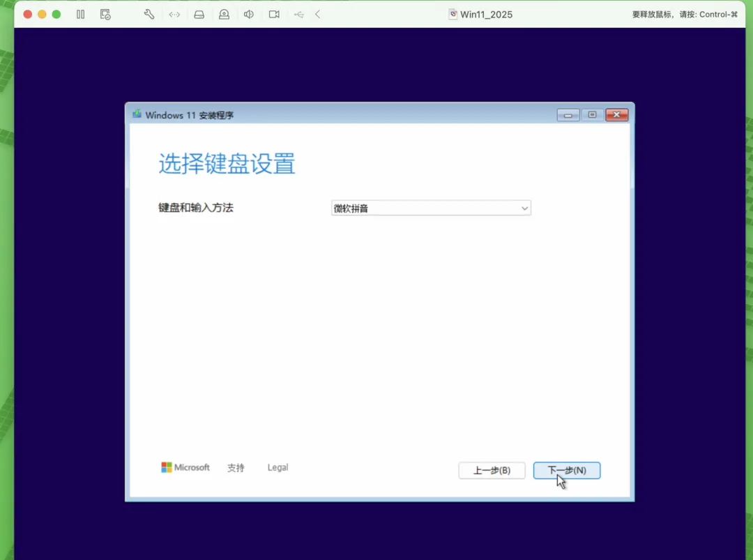Open the snapshot manager icon in the VM toolbar
The height and width of the screenshot is (560, 753).
point(105,15)
